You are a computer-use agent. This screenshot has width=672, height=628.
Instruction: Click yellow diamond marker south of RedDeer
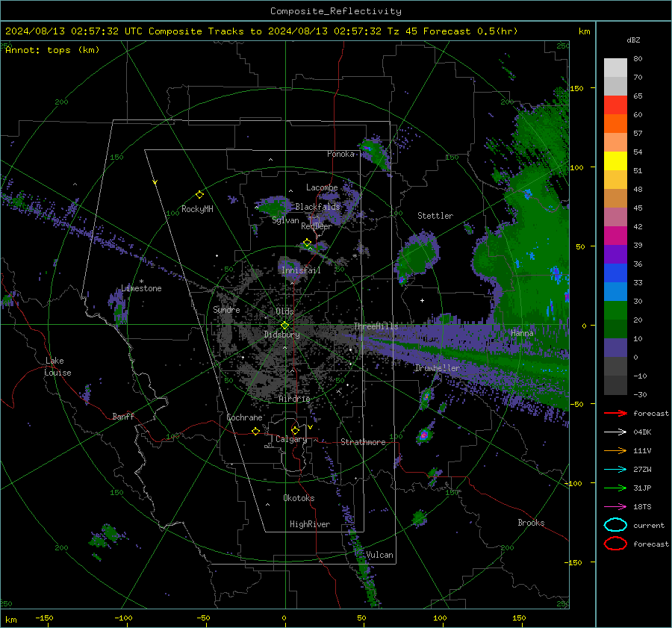tap(307, 243)
